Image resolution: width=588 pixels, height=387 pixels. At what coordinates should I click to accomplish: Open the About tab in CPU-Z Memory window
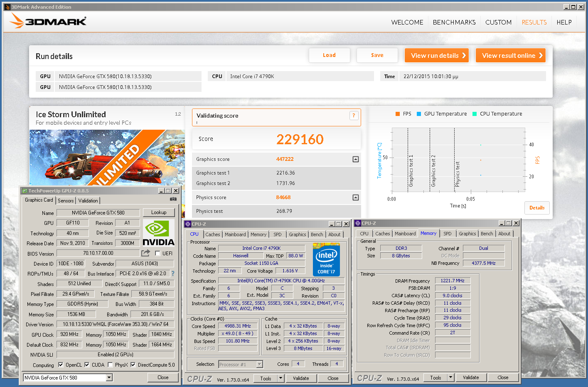(x=504, y=234)
